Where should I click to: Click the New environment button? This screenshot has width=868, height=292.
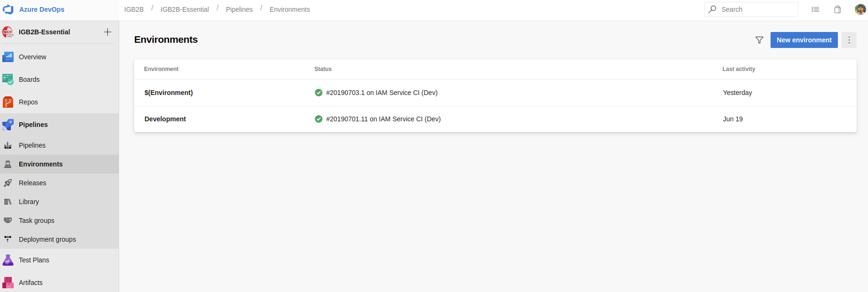tap(804, 40)
